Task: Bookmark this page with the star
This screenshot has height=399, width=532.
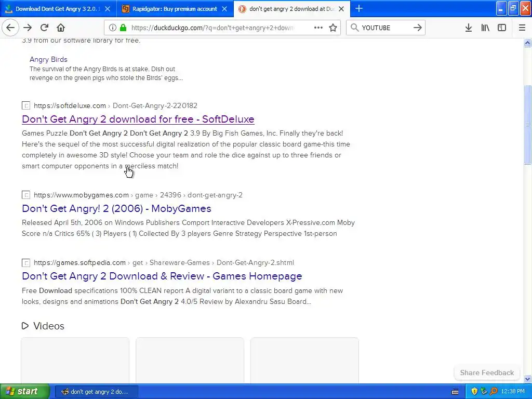Action: coord(333,28)
